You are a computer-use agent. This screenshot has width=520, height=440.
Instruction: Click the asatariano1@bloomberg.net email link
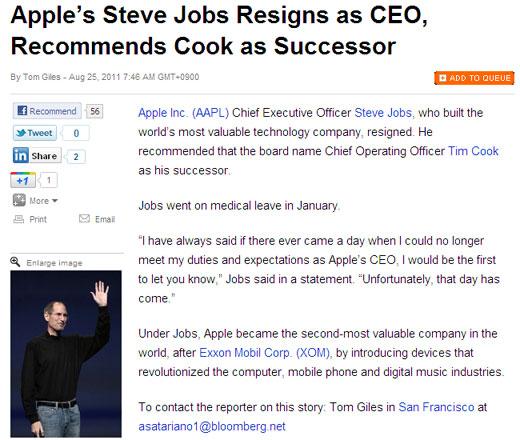[x=212, y=426]
